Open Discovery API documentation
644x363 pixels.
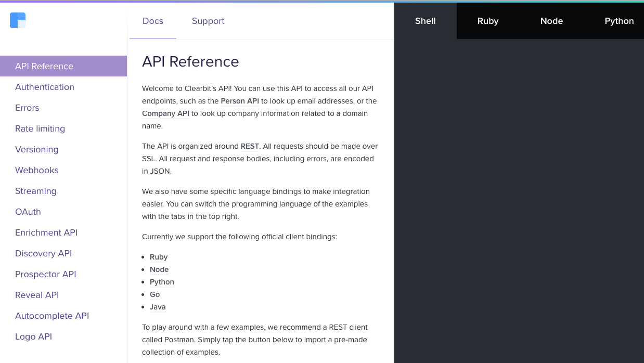pos(44,253)
